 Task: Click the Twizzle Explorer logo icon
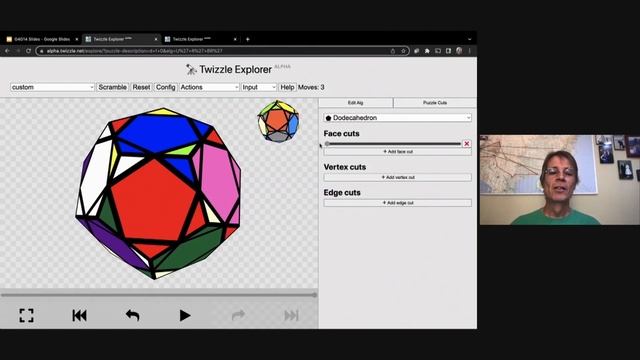(191, 69)
